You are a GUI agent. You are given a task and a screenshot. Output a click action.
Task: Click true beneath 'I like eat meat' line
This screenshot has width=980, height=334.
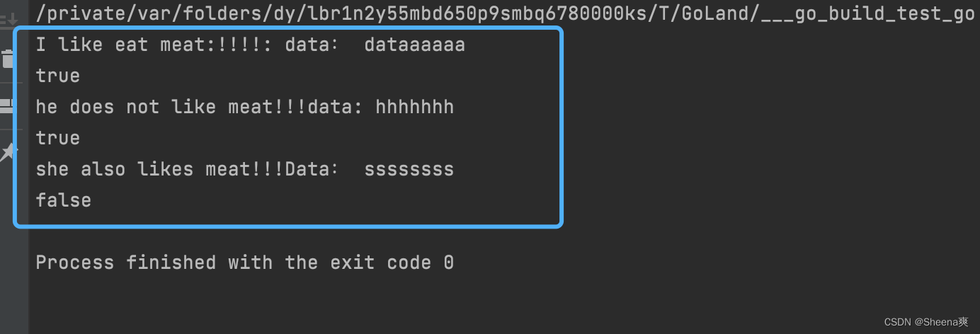pos(58,76)
